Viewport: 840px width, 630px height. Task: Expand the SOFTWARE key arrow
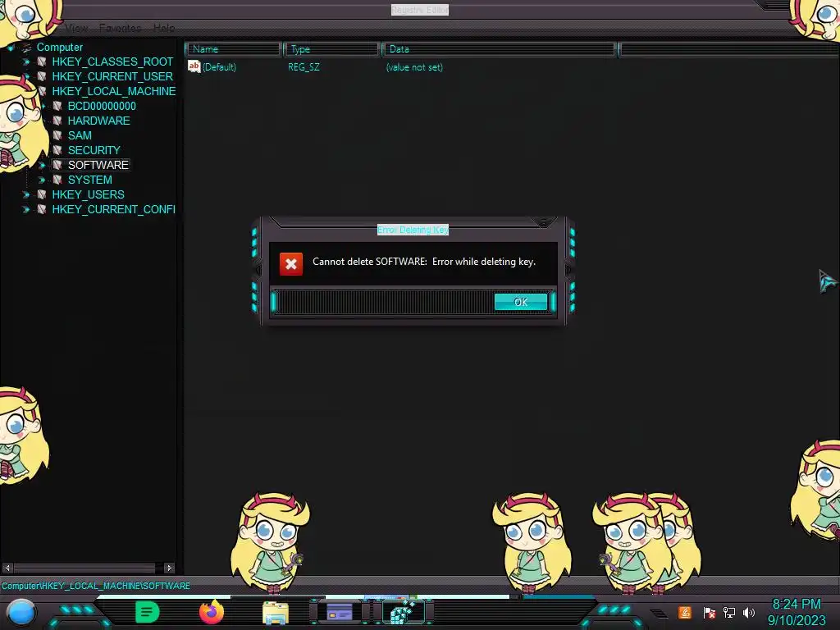click(x=41, y=165)
